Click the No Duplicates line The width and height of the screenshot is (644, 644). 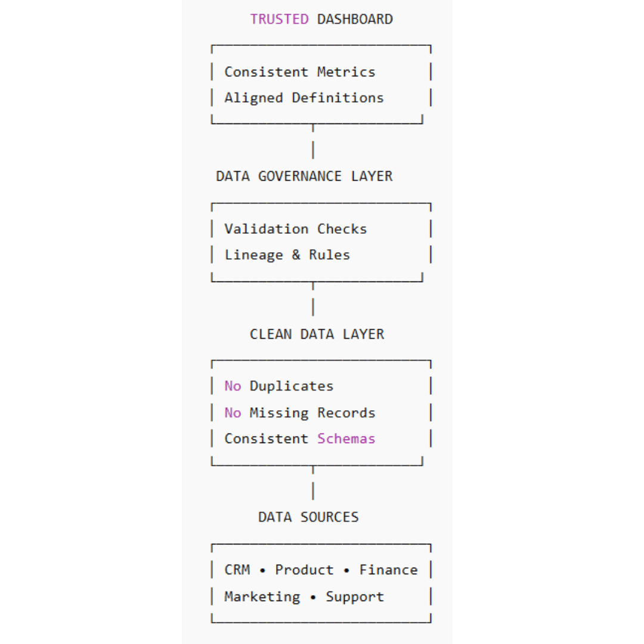[278, 386]
